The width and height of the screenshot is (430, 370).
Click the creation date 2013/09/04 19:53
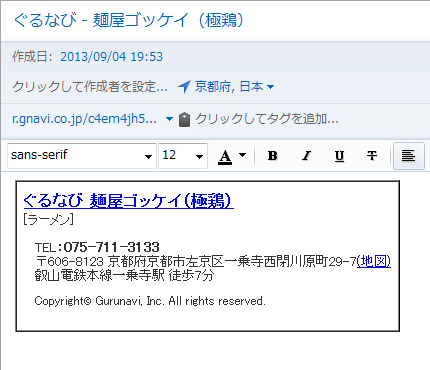coord(111,57)
